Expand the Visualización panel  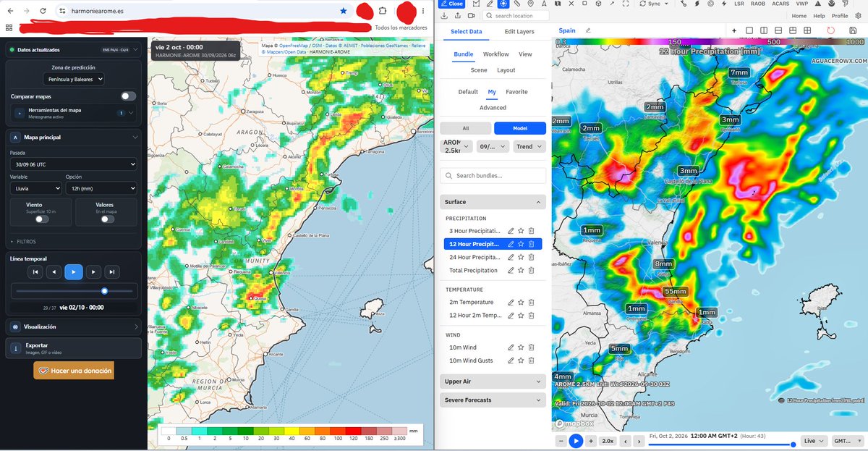click(73, 326)
